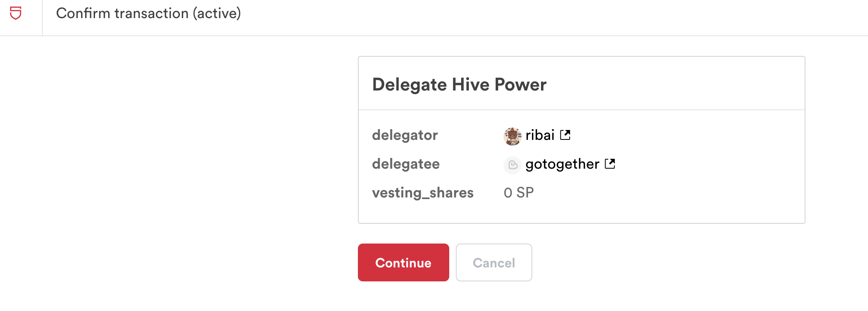Click the gotogether placeholder avatar
Image resolution: width=868 pixels, height=311 pixels.
[x=512, y=165]
